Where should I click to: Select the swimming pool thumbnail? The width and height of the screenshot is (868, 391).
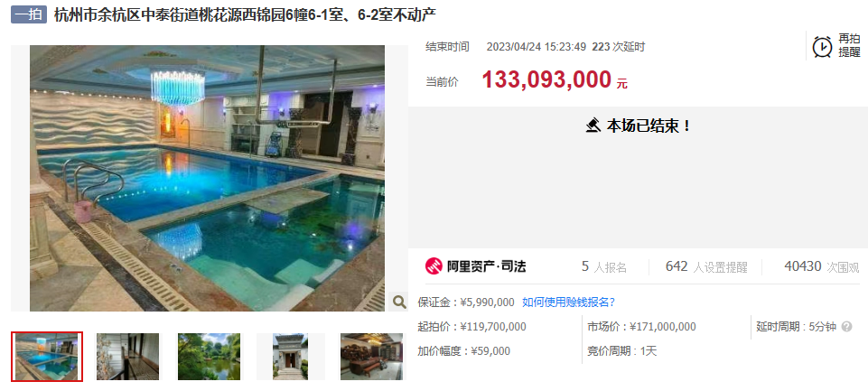pos(47,357)
